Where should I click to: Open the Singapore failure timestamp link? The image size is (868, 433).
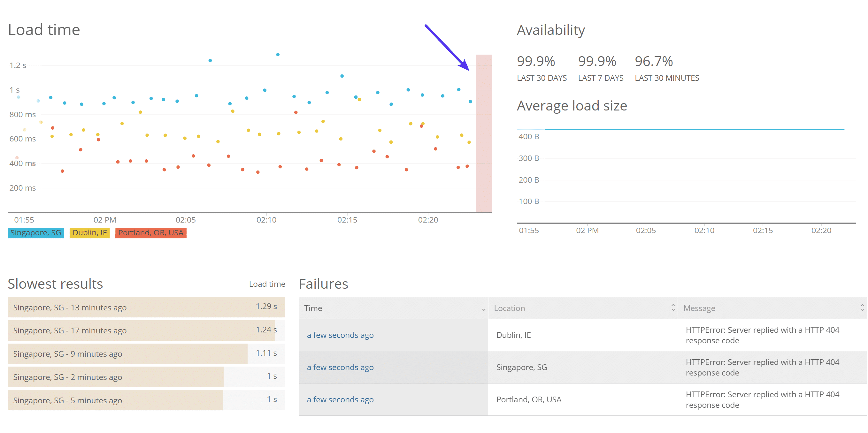coord(340,367)
